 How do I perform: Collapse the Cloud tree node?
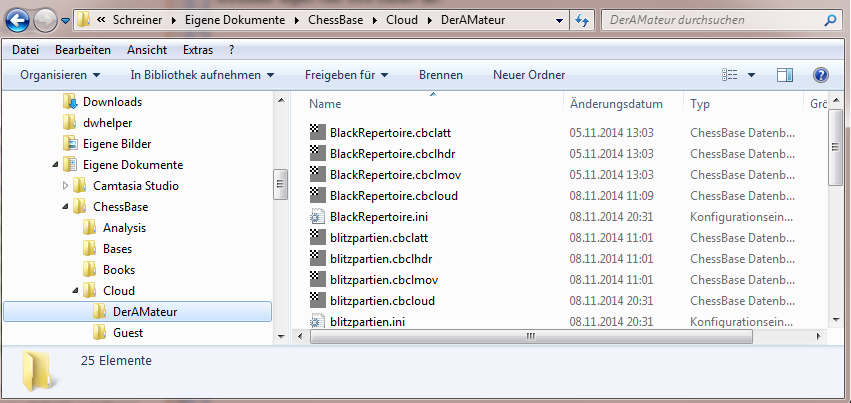75,291
